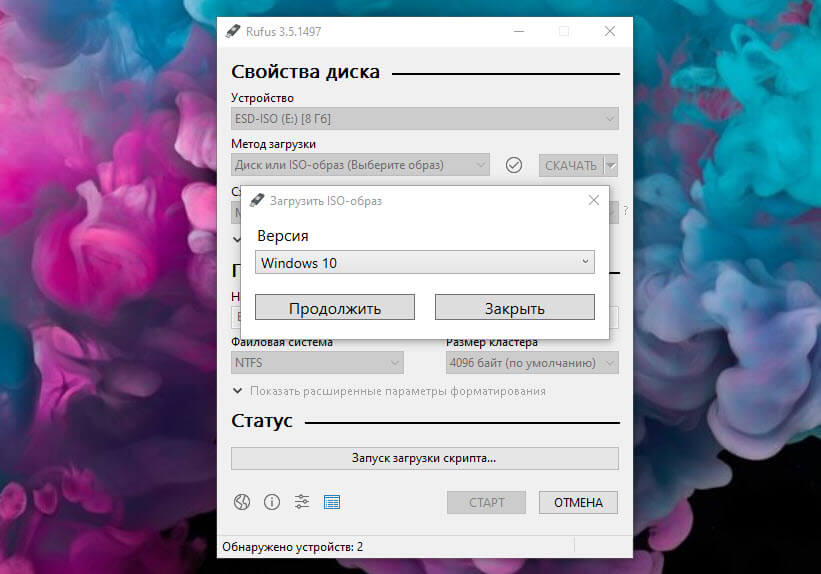This screenshot has height=574, width=821.
Task: Click the status progress bar Запуск загрузки скрипта
Action: (x=425, y=458)
